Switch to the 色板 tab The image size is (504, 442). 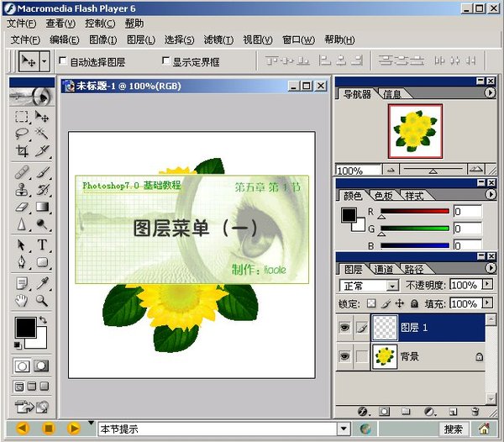(x=384, y=196)
